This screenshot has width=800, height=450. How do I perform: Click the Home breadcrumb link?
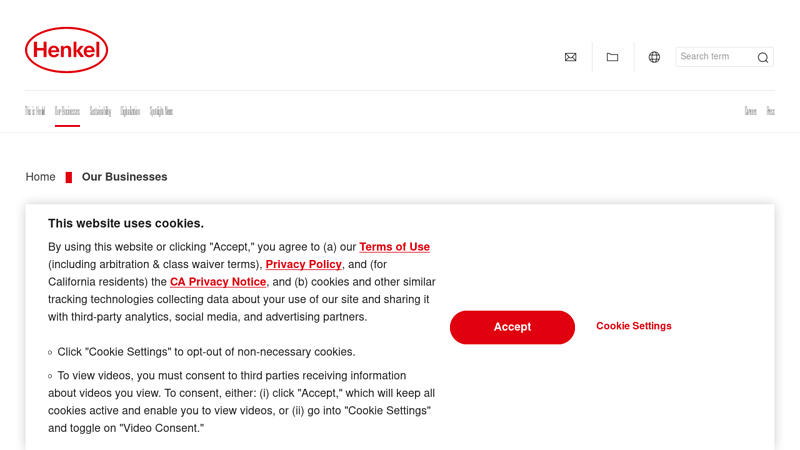coord(41,177)
